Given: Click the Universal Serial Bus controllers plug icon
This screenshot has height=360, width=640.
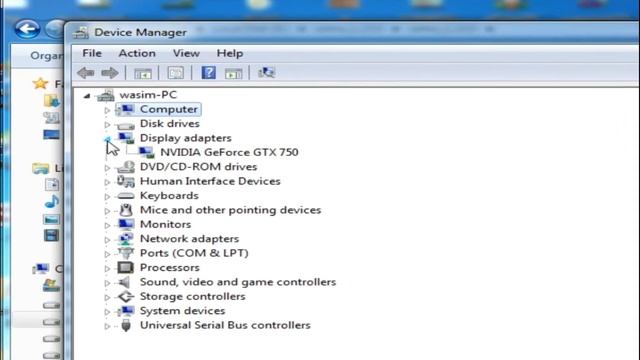Looking at the screenshot, I should (126, 325).
